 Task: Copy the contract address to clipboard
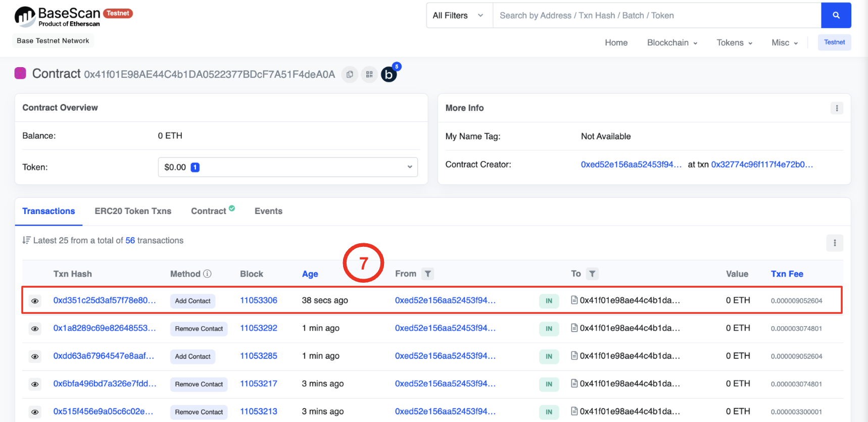pos(350,75)
